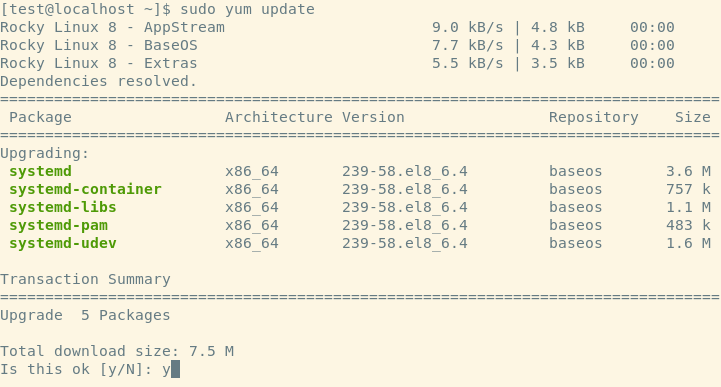This screenshot has width=721, height=387.
Task: Click the 'Dependencies resolved.' line
Action: coord(98,81)
